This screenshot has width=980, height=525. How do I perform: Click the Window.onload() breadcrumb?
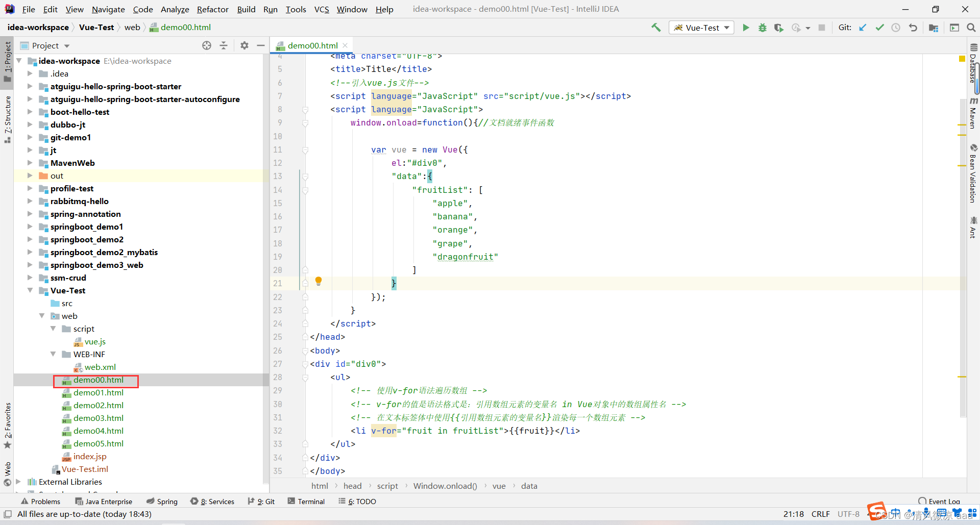click(445, 486)
